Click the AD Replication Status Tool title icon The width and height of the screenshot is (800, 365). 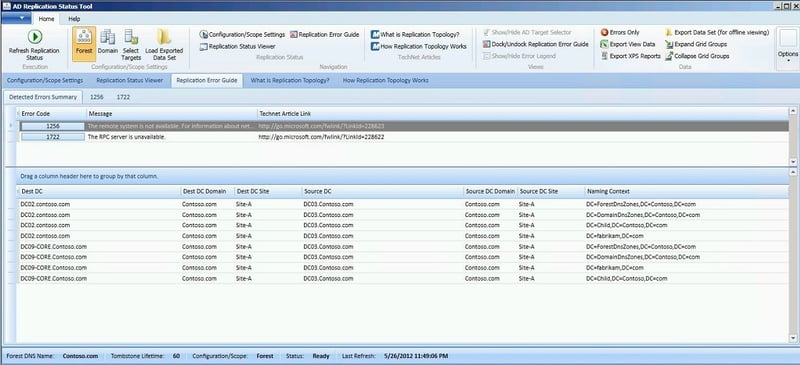(6, 5)
